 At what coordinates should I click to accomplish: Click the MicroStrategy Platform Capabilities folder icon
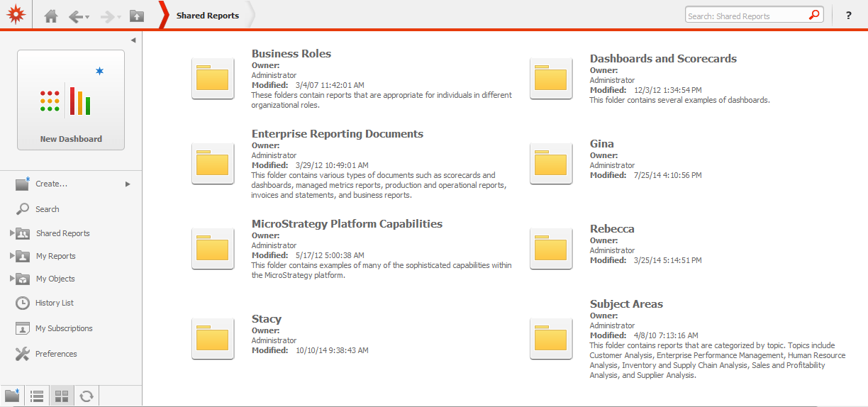[213, 249]
